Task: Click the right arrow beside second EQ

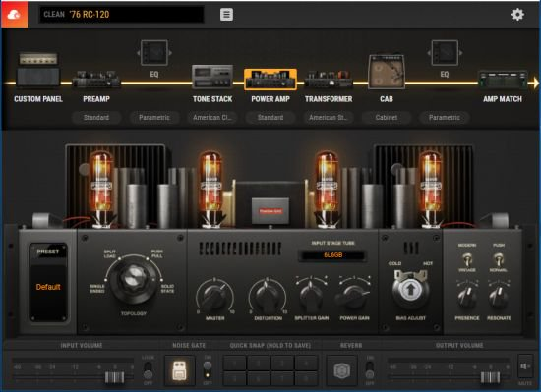Action: point(460,53)
